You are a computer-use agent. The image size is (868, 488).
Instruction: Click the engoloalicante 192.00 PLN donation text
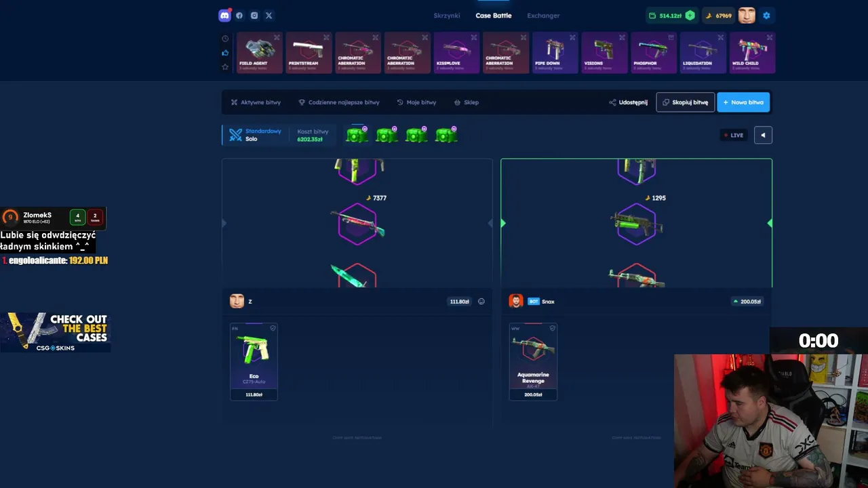(x=54, y=260)
